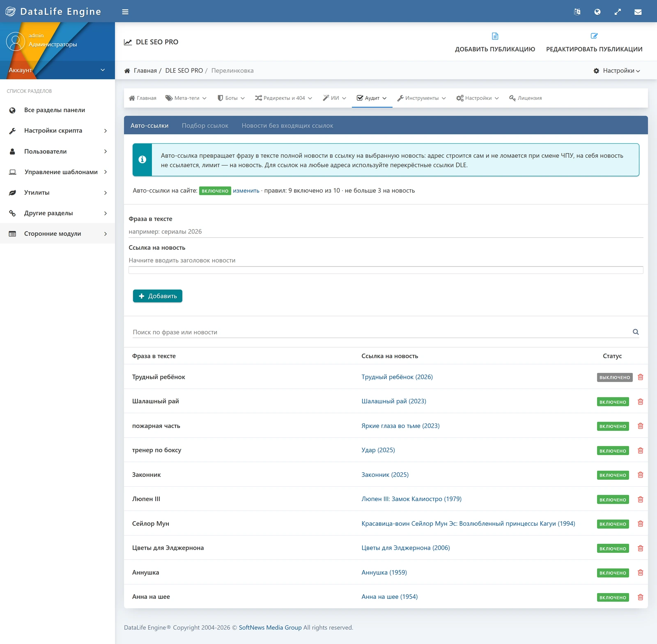Expand the Мета-теги menu

186,98
